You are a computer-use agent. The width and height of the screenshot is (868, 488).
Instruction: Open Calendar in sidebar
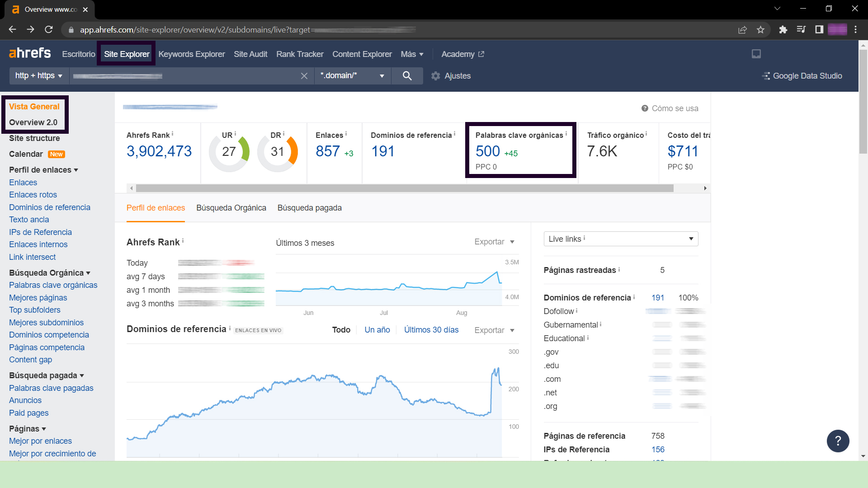point(26,154)
